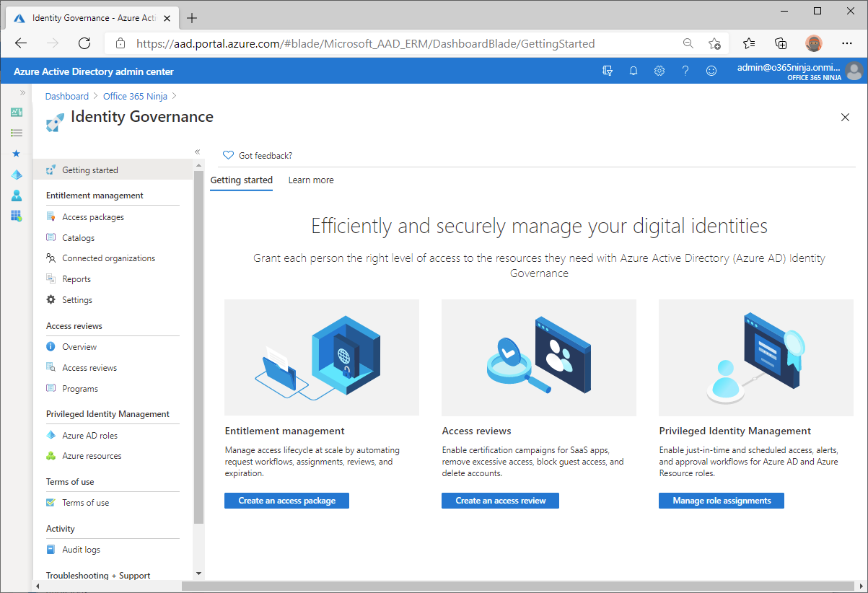Open the portal settings gear icon
This screenshot has height=593, width=868.
point(659,70)
